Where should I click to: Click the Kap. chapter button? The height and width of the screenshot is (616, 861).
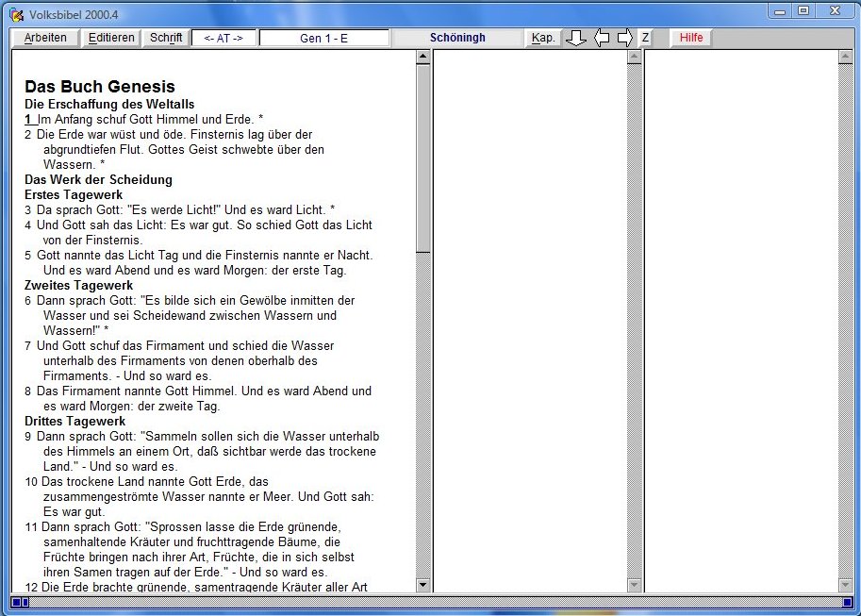point(543,38)
